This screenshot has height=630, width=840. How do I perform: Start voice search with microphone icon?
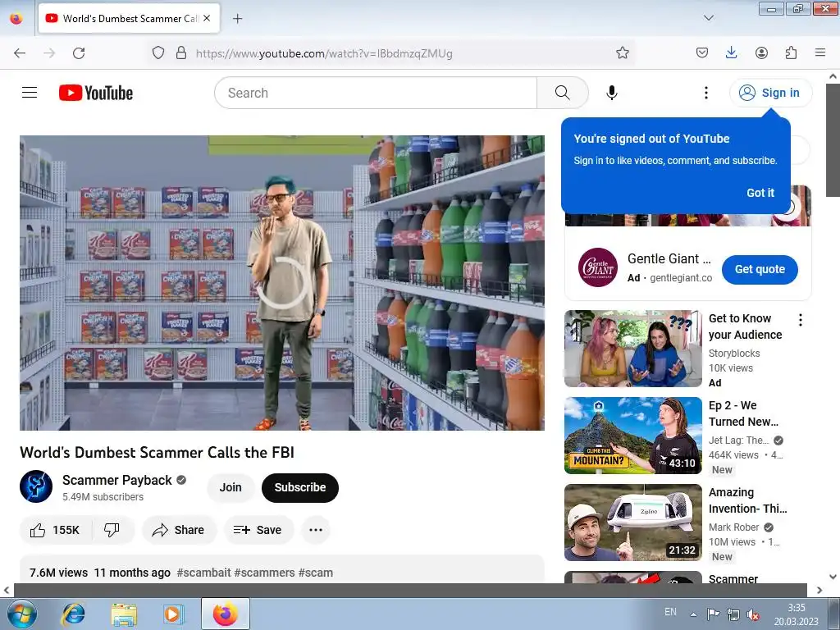click(x=612, y=93)
